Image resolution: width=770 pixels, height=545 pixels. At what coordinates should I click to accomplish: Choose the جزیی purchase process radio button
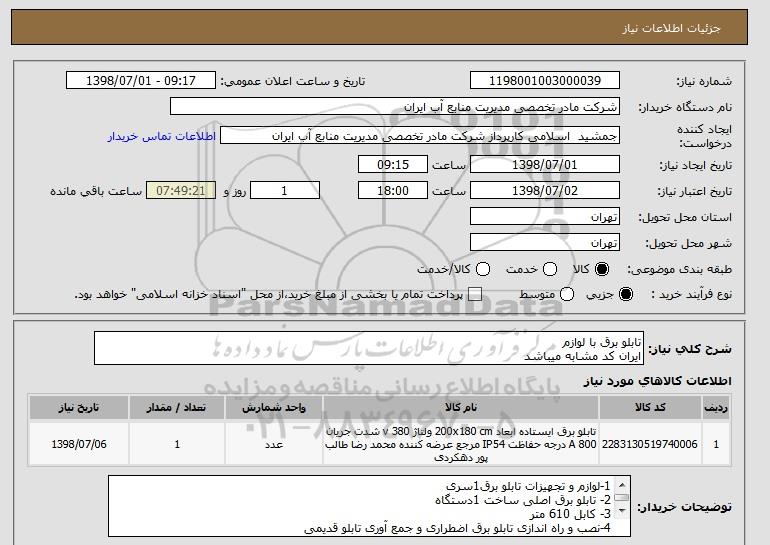pos(626,294)
